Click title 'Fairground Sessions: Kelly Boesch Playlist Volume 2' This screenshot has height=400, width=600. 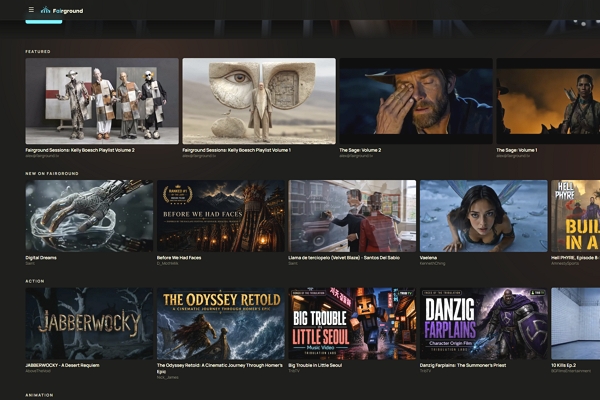click(x=80, y=150)
